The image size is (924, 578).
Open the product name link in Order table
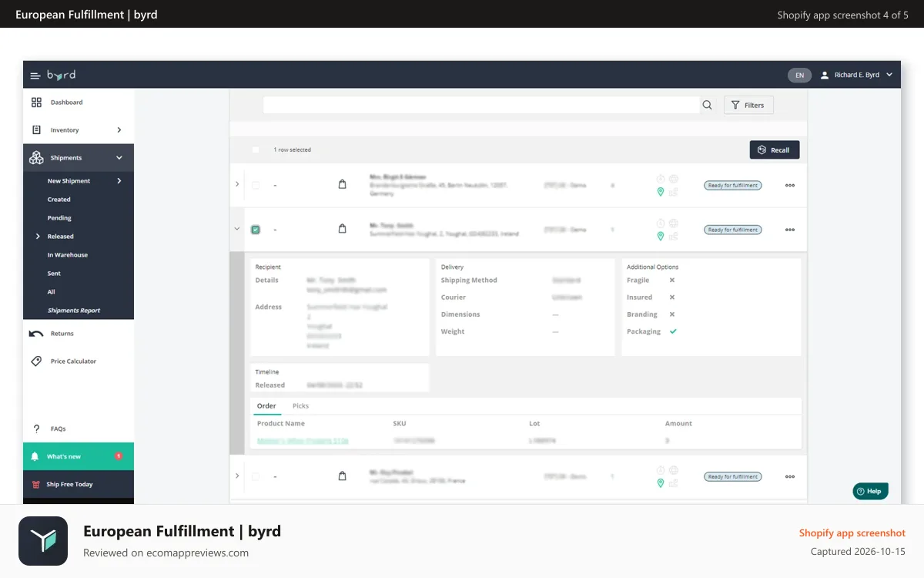303,441
